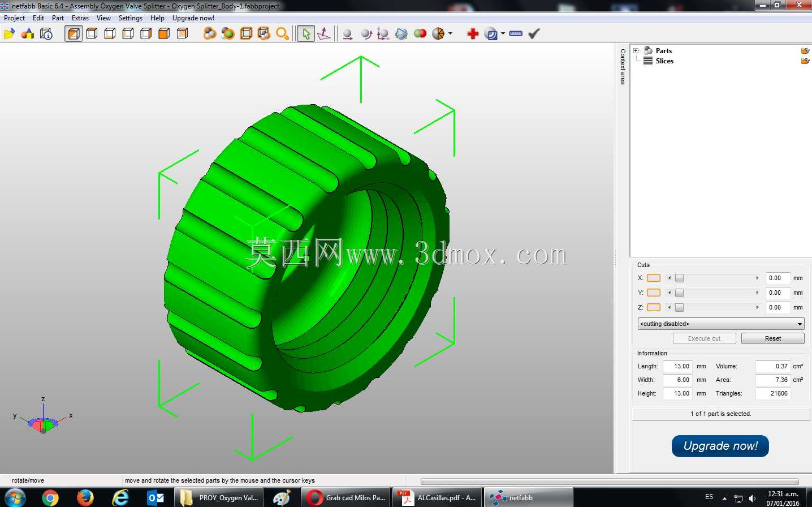Viewport: 812px width, 507px height.
Task: Open the sliced sphere icon dropdown arrow
Action: [x=450, y=34]
